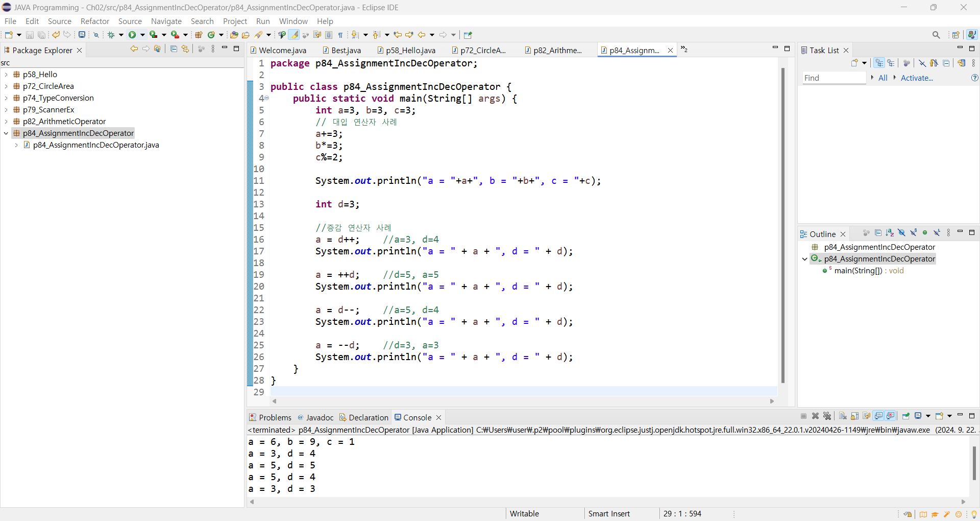
Task: Click the All filter link in the Task List
Action: coord(883,78)
